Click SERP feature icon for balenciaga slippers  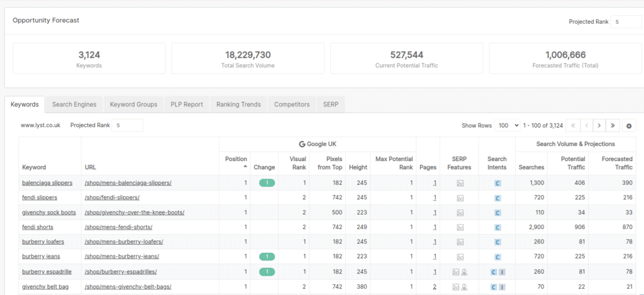coord(460,183)
